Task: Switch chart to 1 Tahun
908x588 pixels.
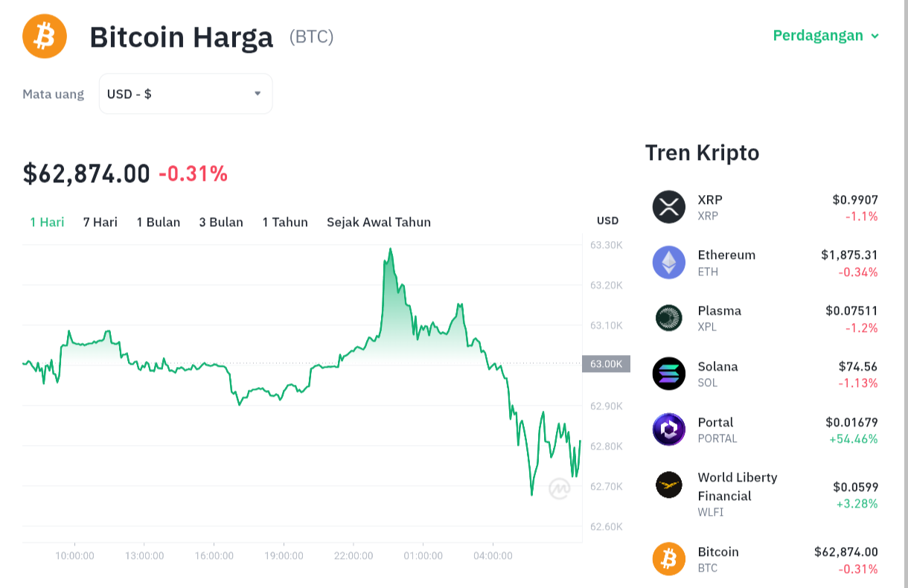Action: click(285, 222)
